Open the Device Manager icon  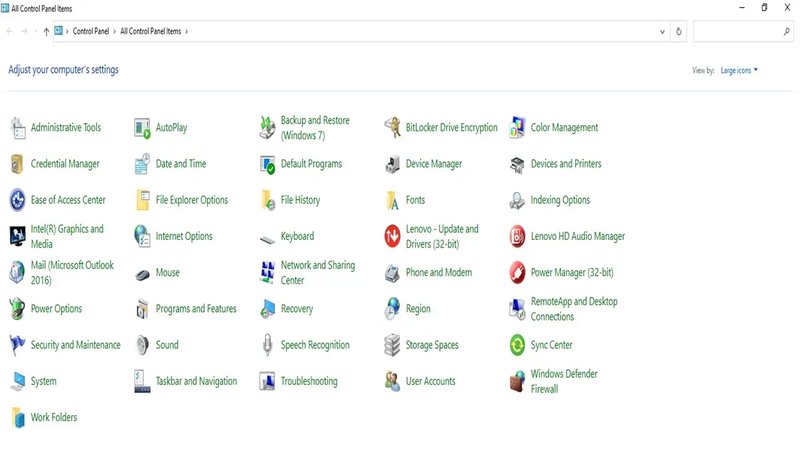[392, 164]
